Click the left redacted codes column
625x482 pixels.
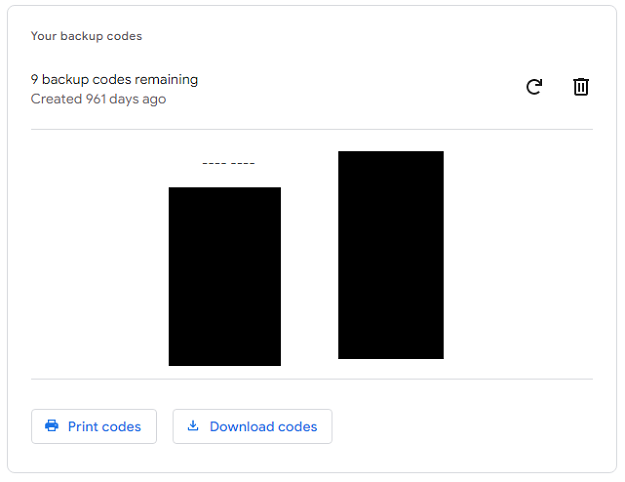[x=225, y=276]
